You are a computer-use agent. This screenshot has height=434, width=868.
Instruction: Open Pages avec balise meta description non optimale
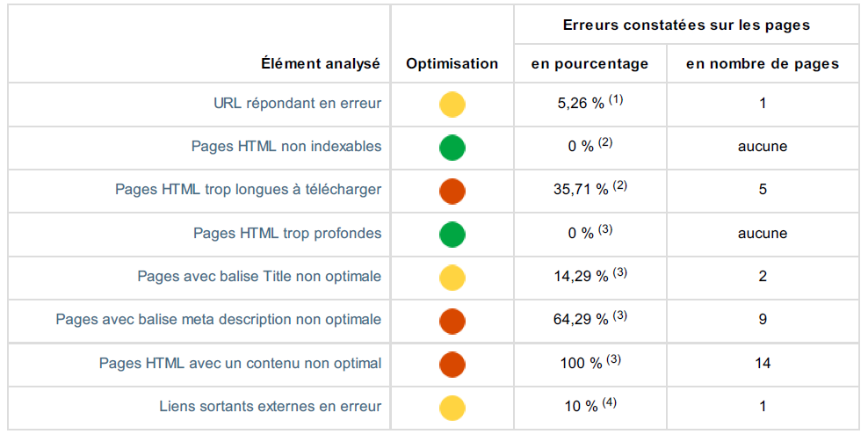click(219, 320)
